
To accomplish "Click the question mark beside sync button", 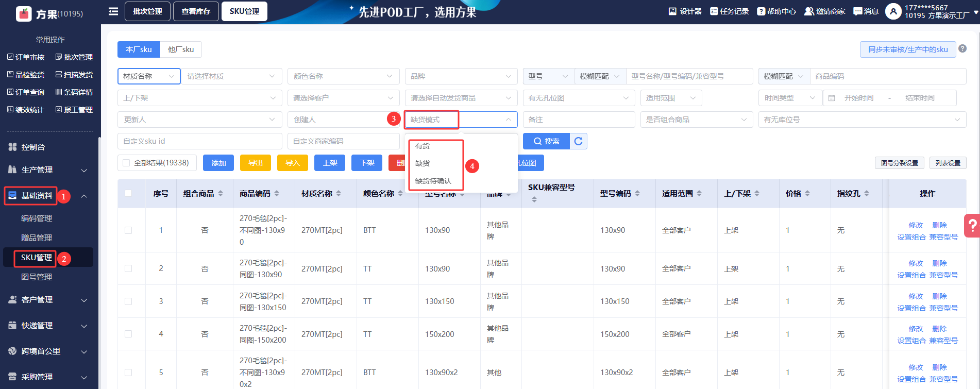I will point(962,48).
